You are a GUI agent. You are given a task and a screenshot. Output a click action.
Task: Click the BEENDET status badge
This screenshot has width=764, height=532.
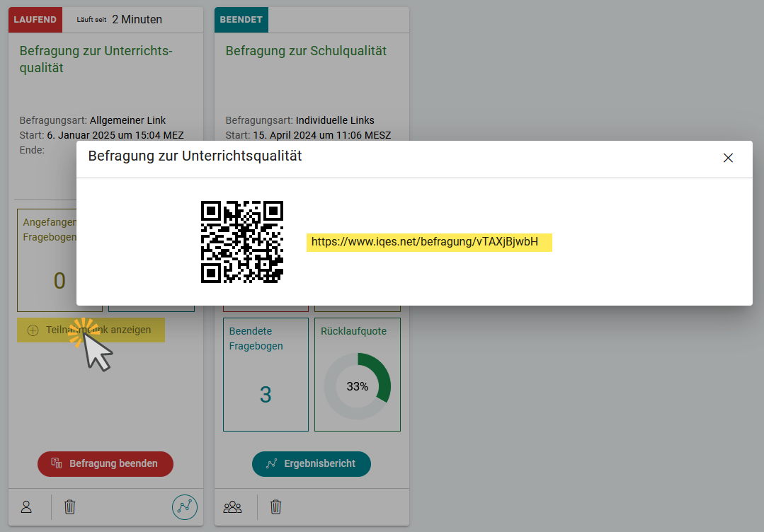pyautogui.click(x=241, y=20)
